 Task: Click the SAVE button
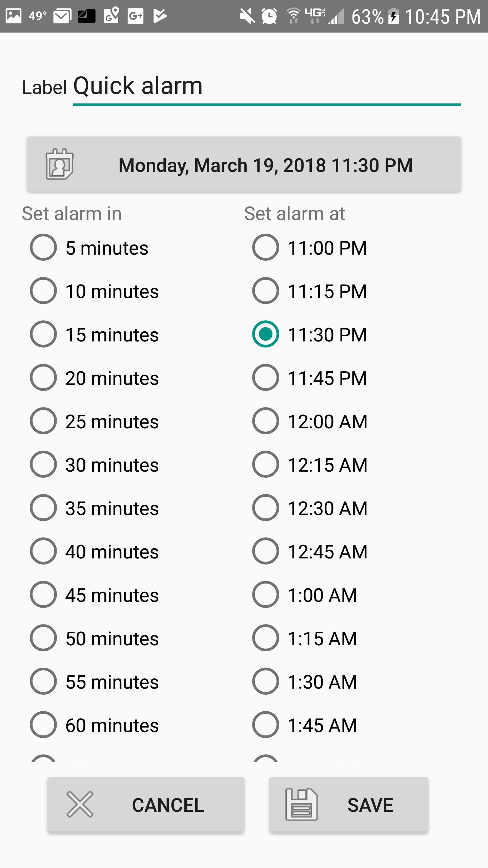(x=349, y=804)
